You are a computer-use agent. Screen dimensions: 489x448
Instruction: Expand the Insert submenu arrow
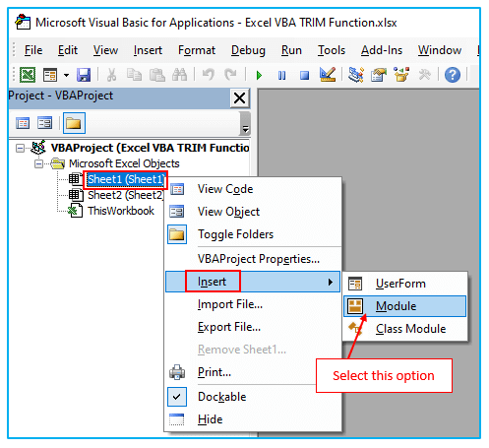point(331,282)
